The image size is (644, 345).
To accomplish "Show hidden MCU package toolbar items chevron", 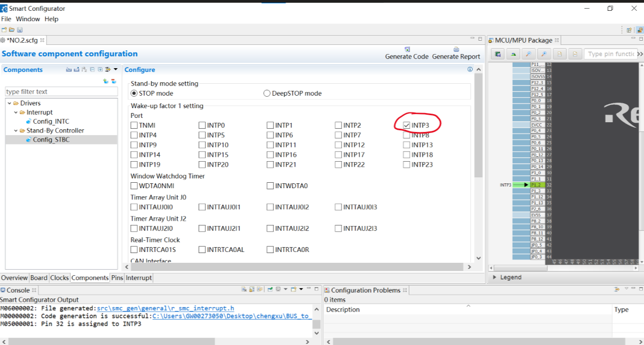I will click(x=640, y=54).
